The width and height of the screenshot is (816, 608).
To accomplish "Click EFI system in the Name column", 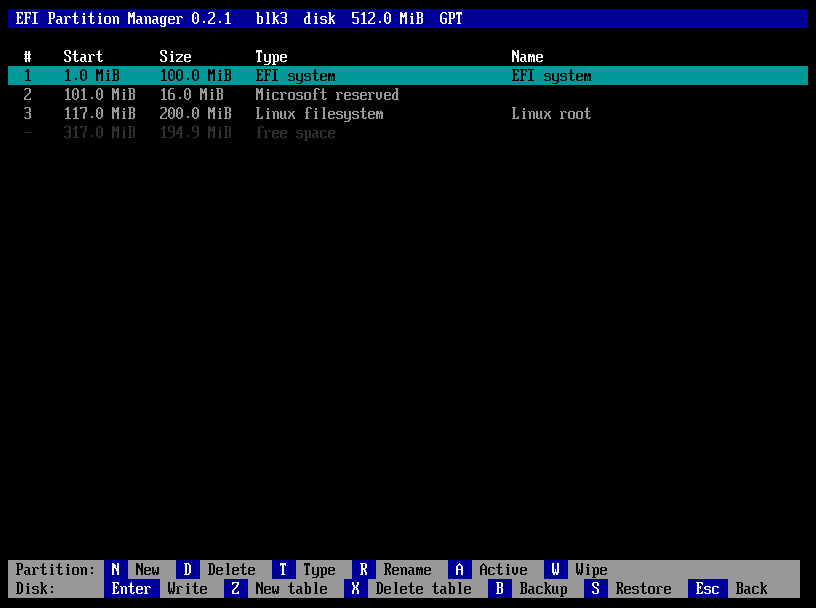I will pos(552,76).
